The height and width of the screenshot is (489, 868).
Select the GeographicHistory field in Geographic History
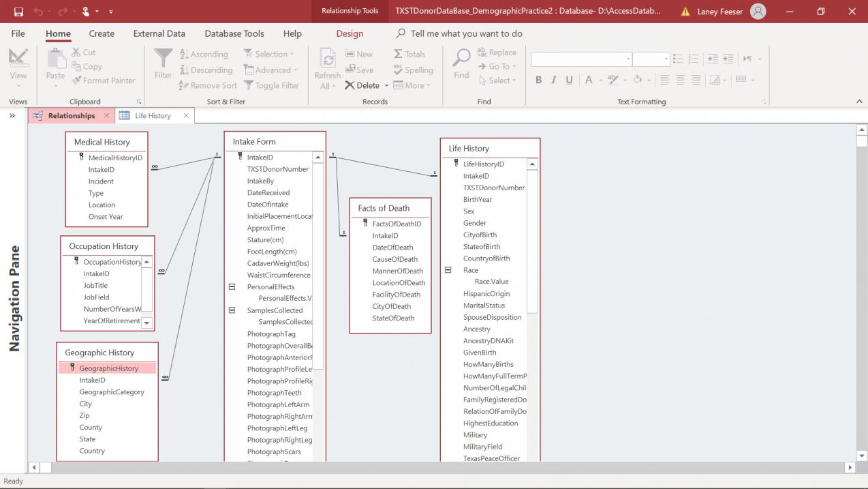point(108,368)
